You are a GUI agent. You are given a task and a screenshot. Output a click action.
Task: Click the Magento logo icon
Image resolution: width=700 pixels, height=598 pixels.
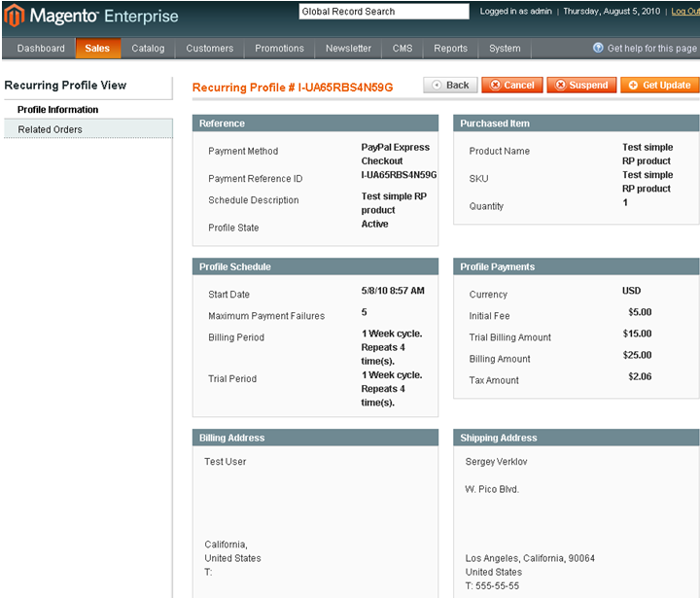pyautogui.click(x=14, y=16)
